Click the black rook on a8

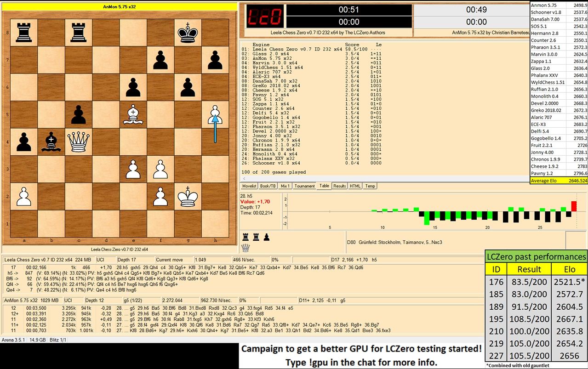23,33
